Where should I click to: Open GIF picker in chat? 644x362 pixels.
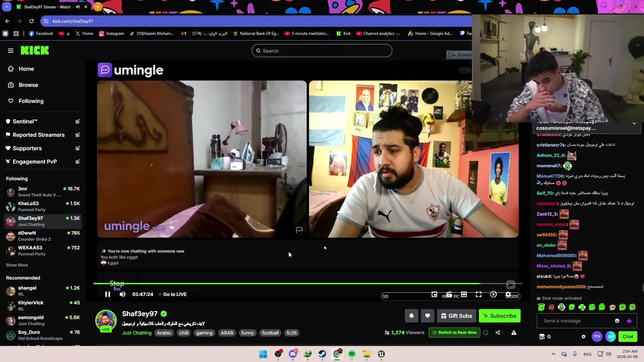point(610,336)
